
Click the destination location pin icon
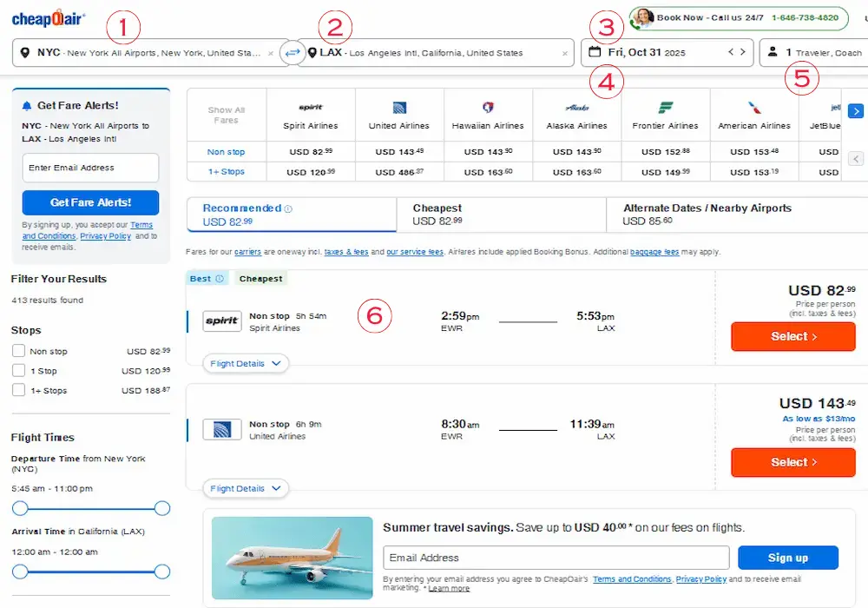pos(312,53)
